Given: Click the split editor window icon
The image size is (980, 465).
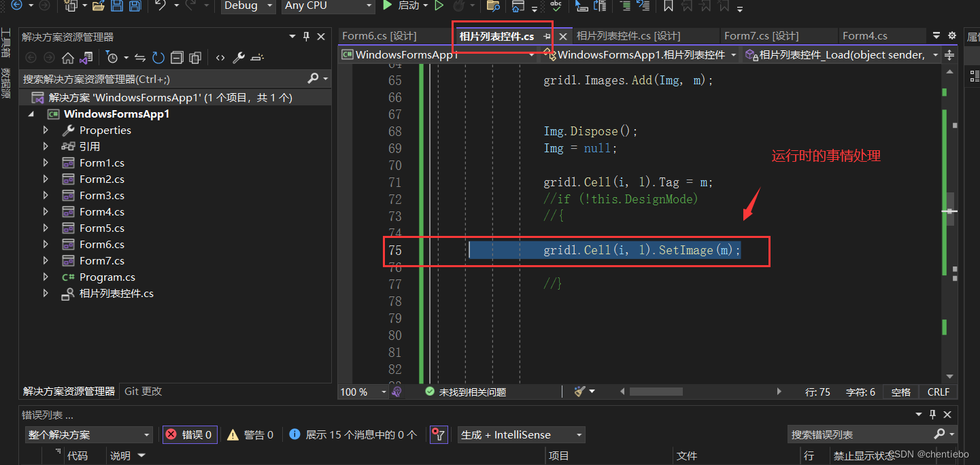Looking at the screenshot, I should pos(950,54).
